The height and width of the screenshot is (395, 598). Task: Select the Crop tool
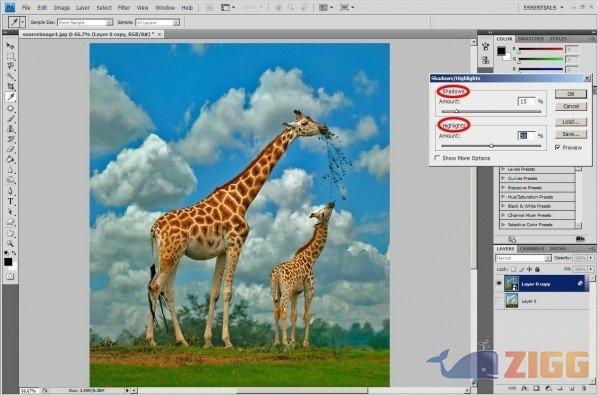click(x=10, y=87)
